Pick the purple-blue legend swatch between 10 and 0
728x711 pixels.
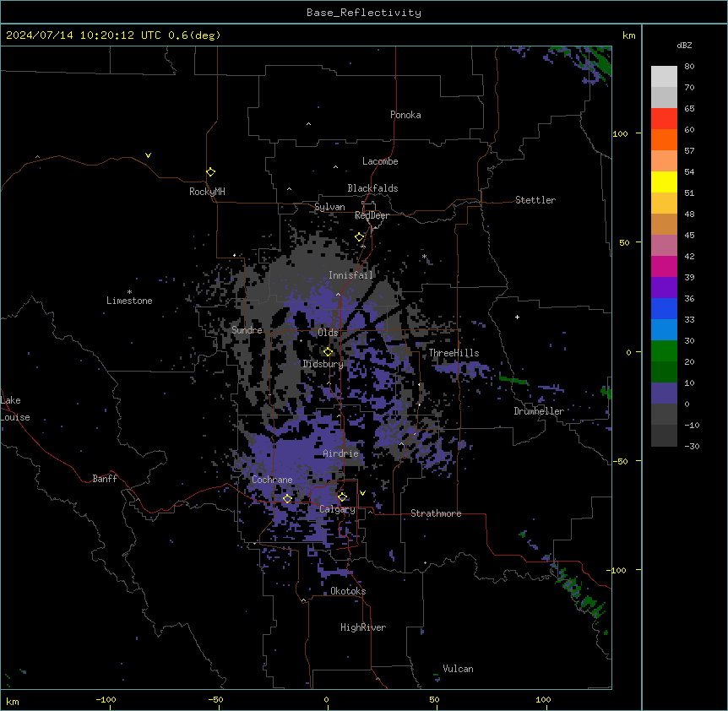pos(664,393)
